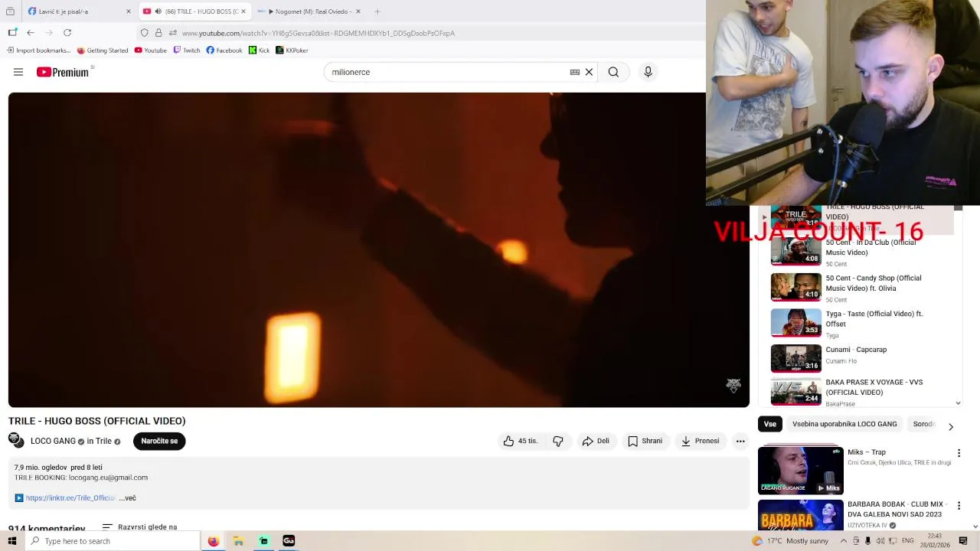Open options menu for Miks – Trap
Viewport: 980px width, 551px height.
959,453
